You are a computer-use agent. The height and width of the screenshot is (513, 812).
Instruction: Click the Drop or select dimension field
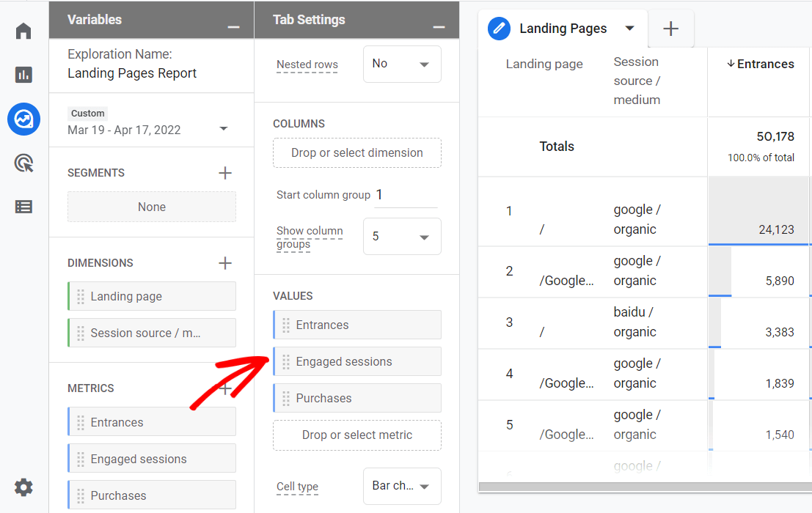click(356, 152)
